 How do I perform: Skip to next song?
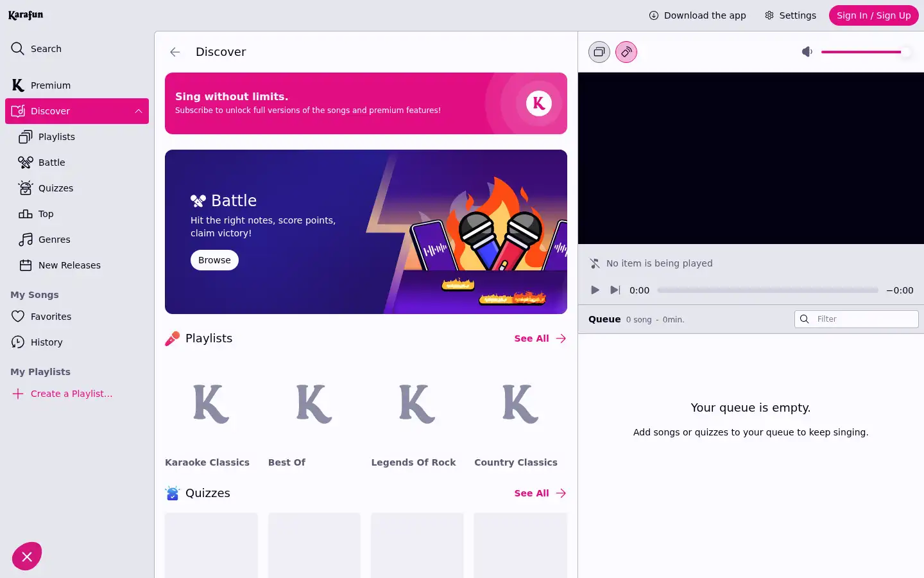click(615, 290)
